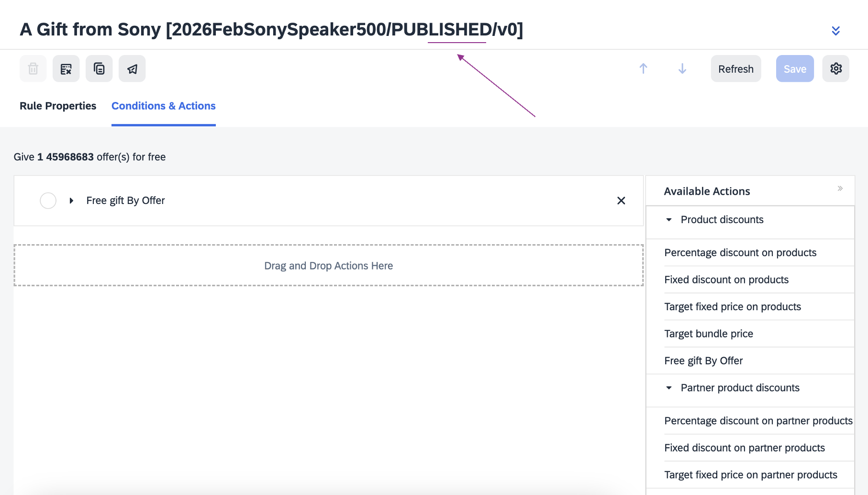Switch to the Rule Properties tab
The height and width of the screenshot is (495, 868).
coord(58,106)
